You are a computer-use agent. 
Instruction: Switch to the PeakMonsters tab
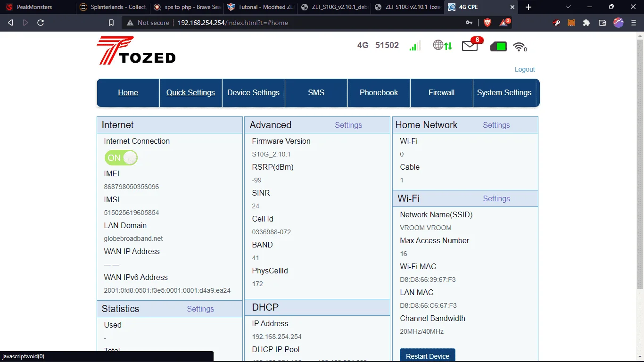tap(37, 7)
